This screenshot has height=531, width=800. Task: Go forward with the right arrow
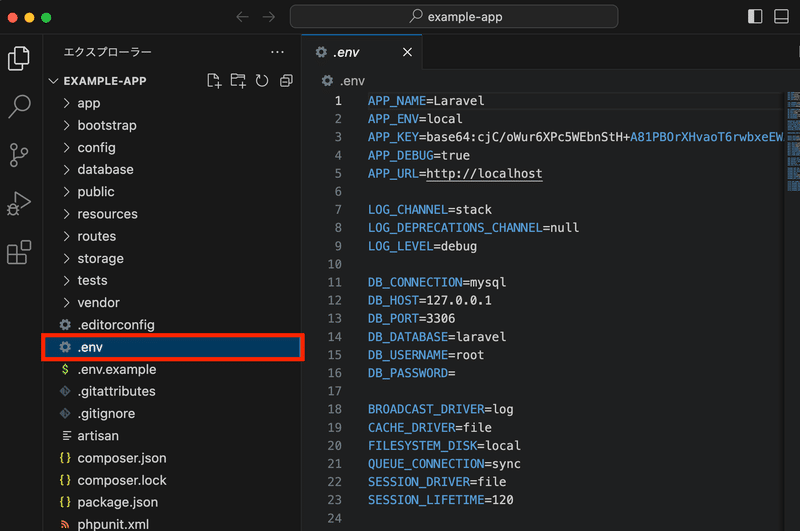(x=269, y=17)
